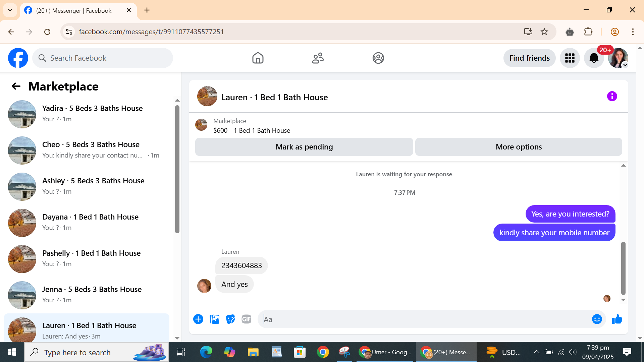644x362 pixels.
Task: Click the browser Back button
Action: 11,32
